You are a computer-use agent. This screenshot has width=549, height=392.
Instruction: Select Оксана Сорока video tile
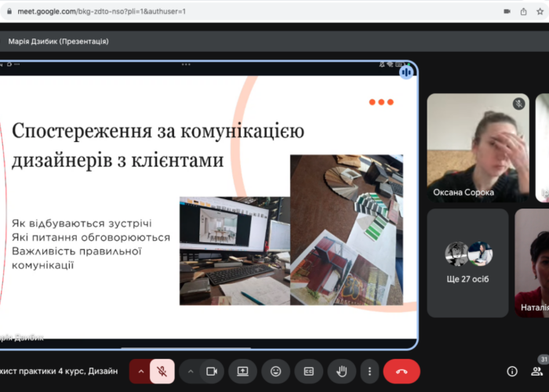pyautogui.click(x=478, y=147)
